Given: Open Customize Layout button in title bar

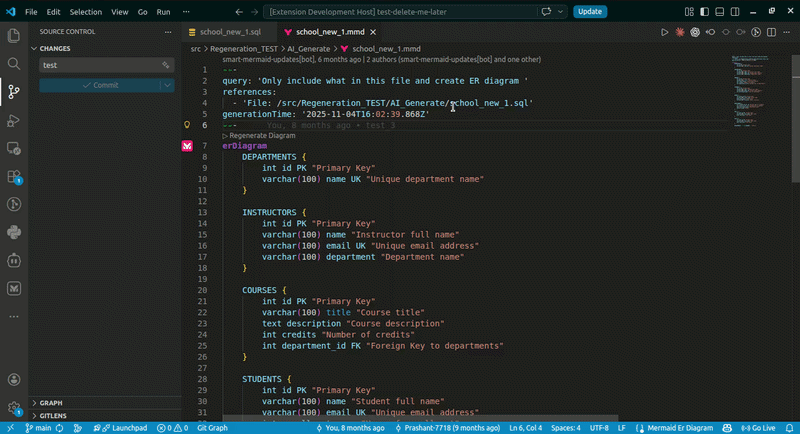Looking at the screenshot, I should pos(689,12).
